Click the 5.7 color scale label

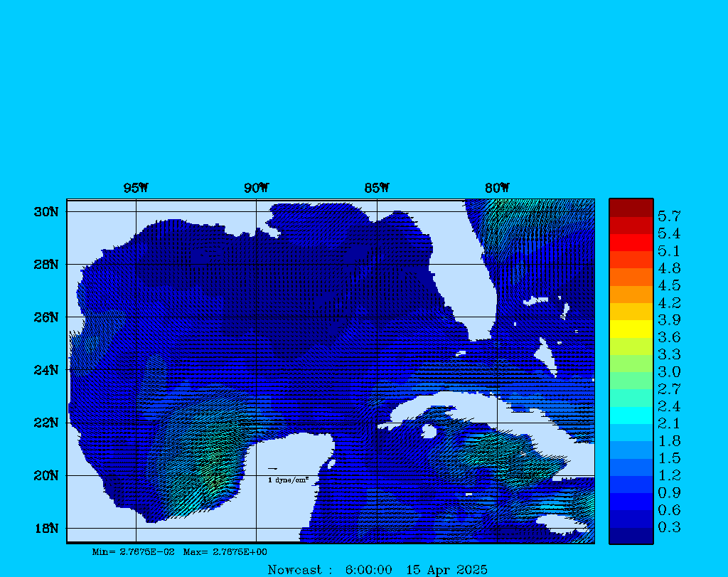[668, 216]
